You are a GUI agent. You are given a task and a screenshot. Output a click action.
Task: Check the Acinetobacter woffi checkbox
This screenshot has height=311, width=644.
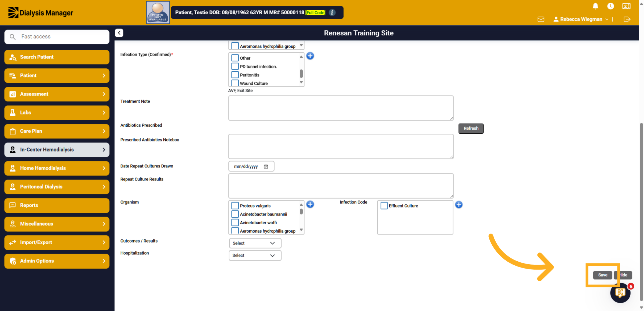[235, 223]
